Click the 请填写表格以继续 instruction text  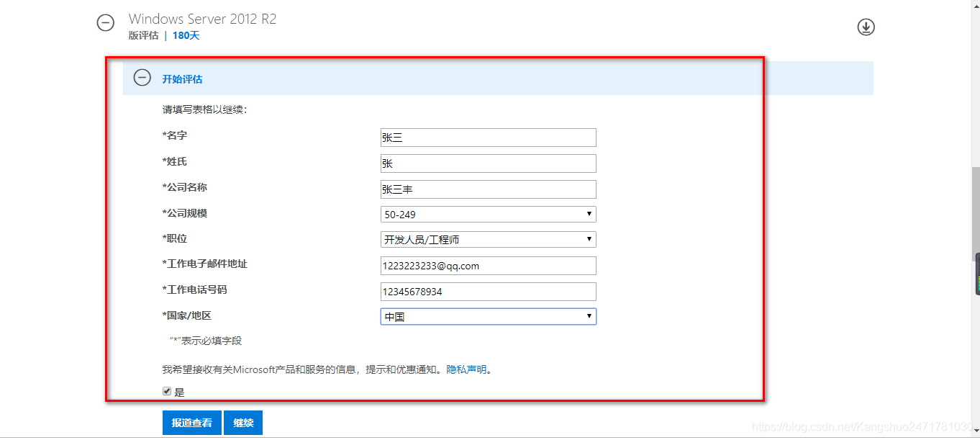click(204, 110)
